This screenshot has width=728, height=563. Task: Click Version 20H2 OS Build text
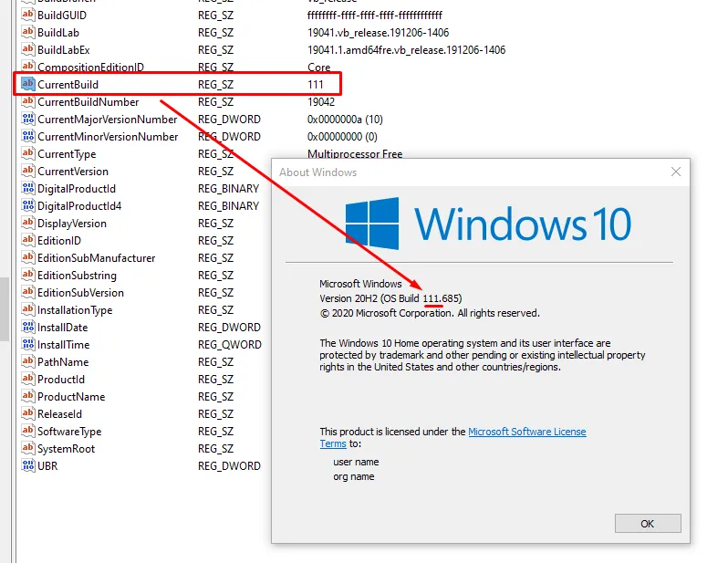[390, 298]
